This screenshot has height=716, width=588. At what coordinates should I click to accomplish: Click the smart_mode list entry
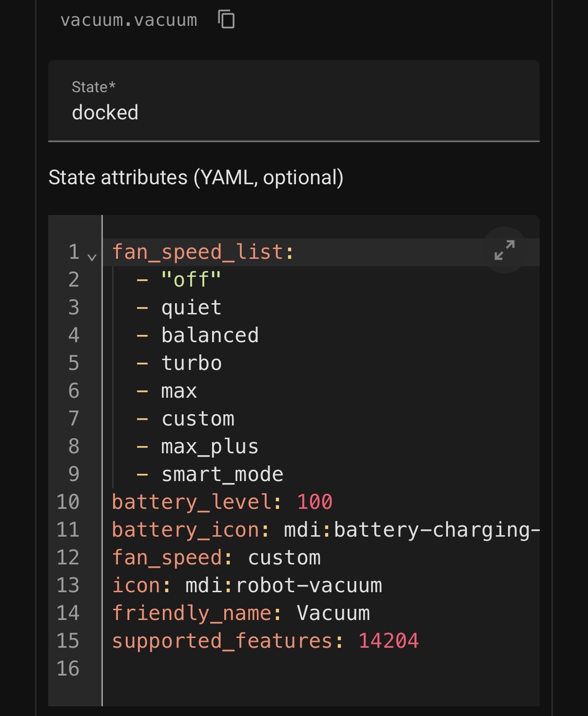222,474
